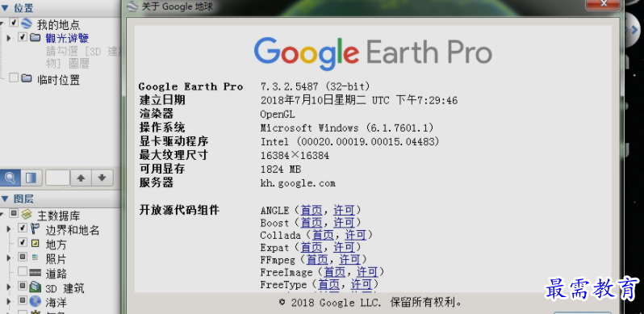Select the 主数据库 layer label

click(59, 216)
